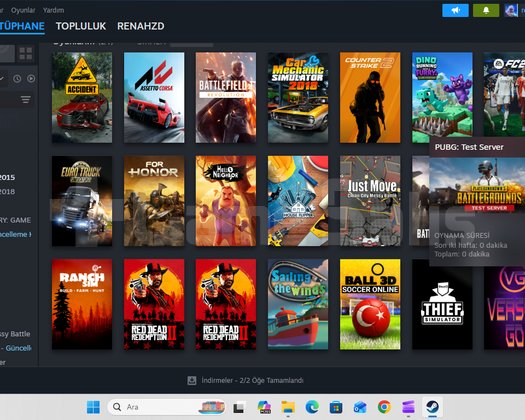Switch to the TOPLULUK tab
Viewport: 525px width, 420px height.
81,26
